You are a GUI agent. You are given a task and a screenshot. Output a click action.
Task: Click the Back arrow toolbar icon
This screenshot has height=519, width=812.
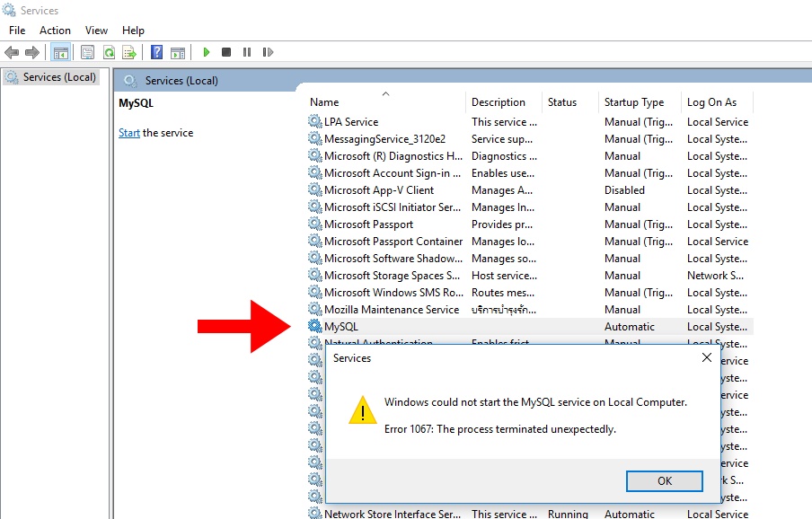pos(12,52)
